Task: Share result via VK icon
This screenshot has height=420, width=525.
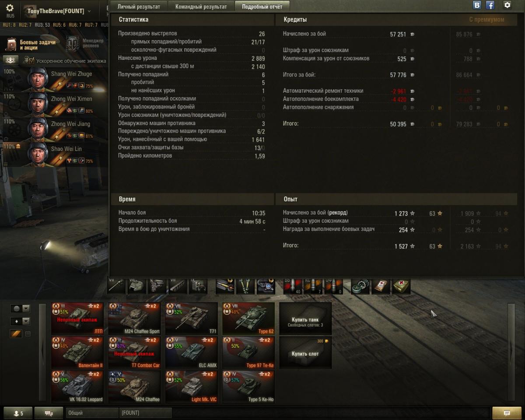Action: point(477,5)
